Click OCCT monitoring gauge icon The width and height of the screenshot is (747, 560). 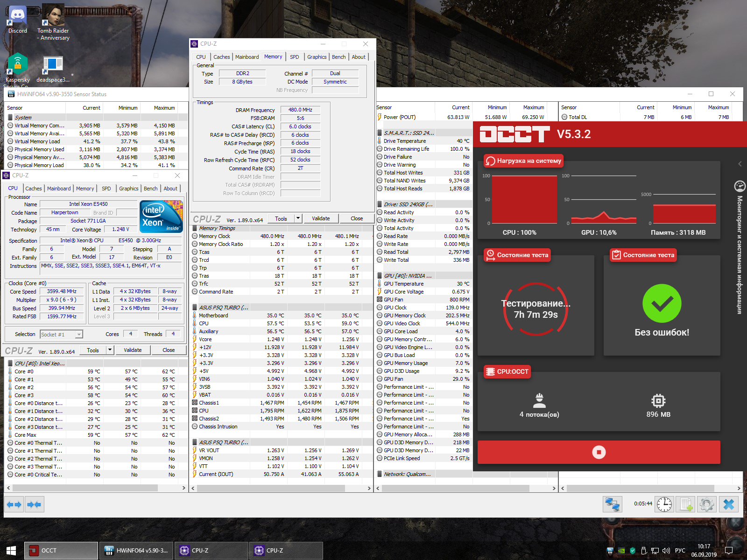740,187
